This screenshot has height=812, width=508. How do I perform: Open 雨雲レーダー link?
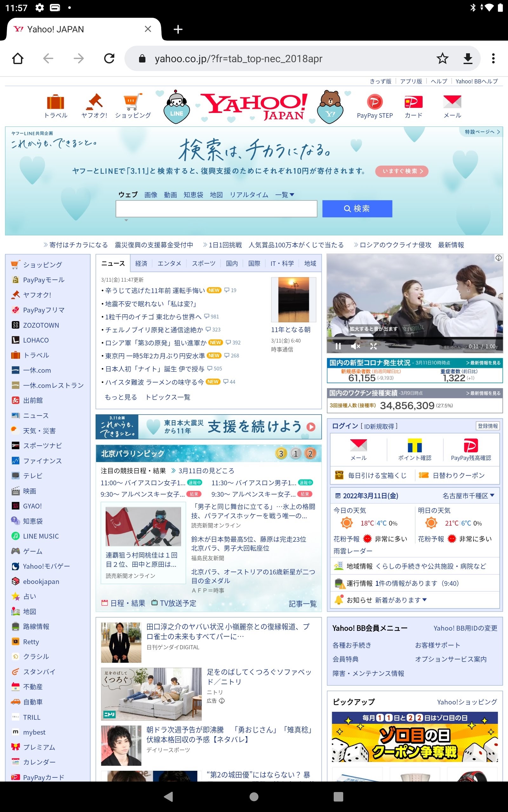click(353, 551)
